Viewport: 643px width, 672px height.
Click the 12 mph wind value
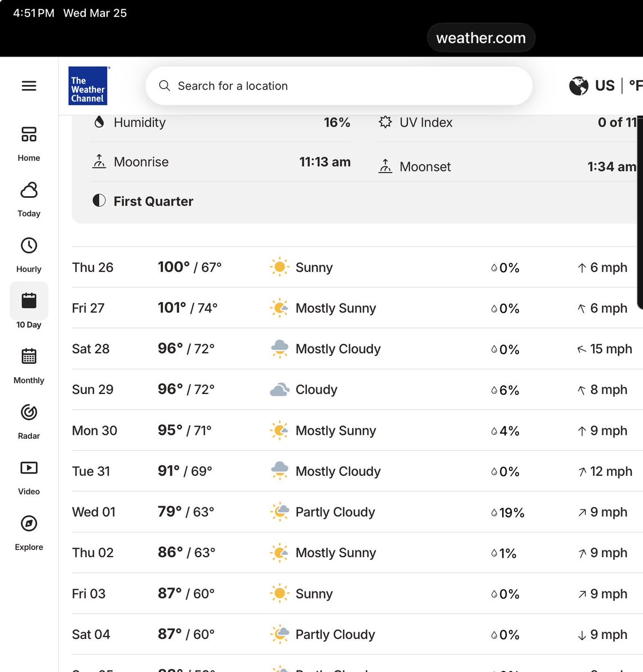click(x=611, y=471)
